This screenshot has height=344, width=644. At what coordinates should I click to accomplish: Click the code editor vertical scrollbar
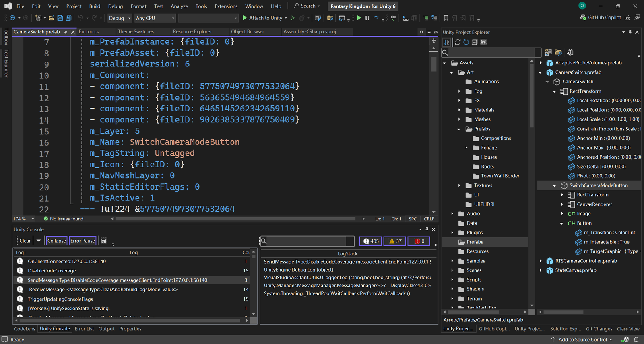[x=433, y=64]
